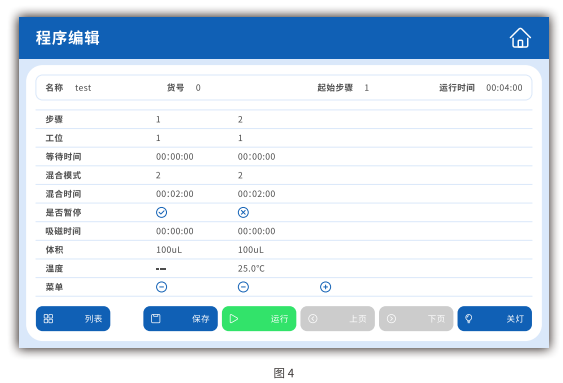Viewport: 563px width, 383px height.
Task: Select the 程序编辑 page title
Action: (68, 38)
